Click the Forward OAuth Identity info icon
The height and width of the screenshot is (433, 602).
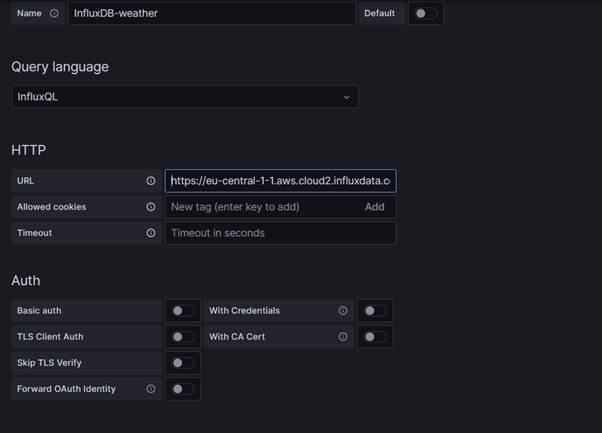151,389
